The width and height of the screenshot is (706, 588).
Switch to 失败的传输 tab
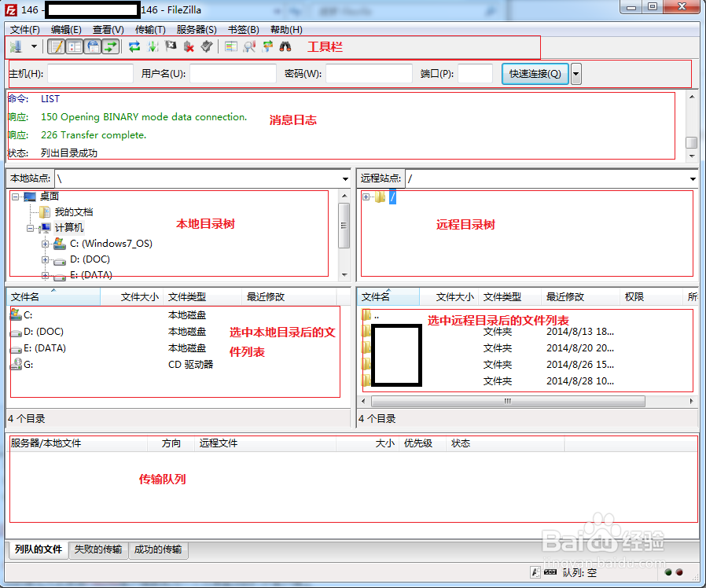[98, 549]
